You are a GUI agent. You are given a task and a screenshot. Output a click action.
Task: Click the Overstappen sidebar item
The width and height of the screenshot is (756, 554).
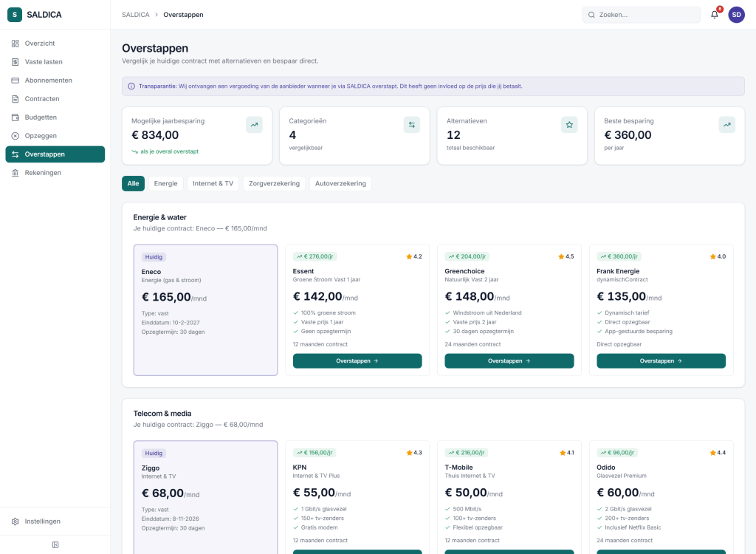[x=55, y=154]
